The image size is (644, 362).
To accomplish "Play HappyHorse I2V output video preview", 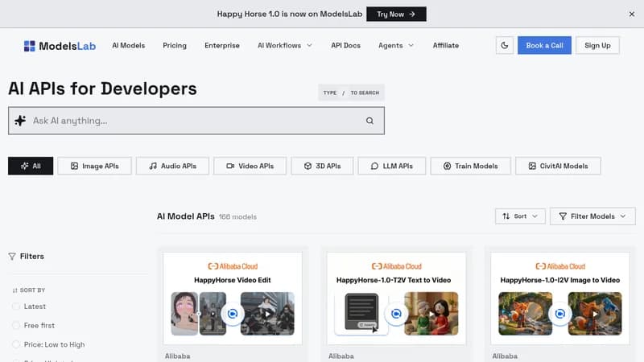I will (x=595, y=314).
